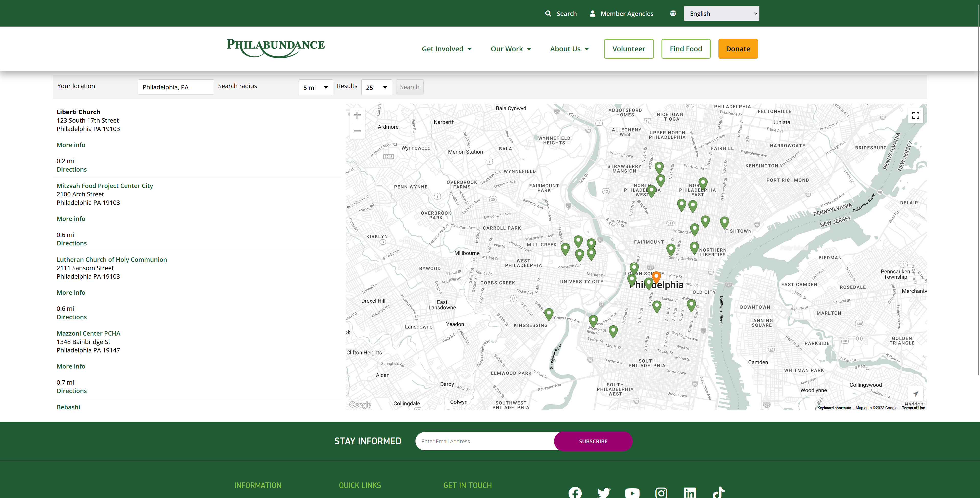
Task: Open the Bebashi listing link
Action: coord(68,407)
